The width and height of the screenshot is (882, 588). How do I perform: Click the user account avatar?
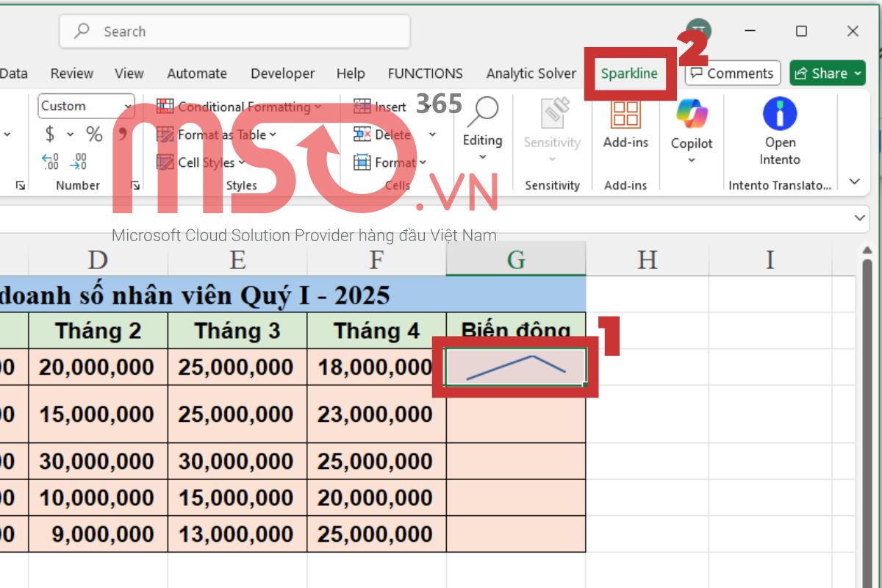699,31
